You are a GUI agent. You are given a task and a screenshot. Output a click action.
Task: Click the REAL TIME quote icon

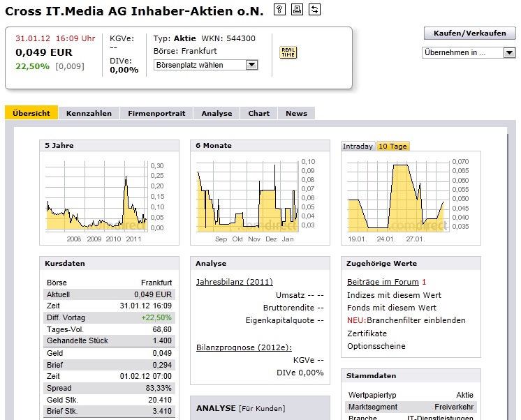coord(288,52)
